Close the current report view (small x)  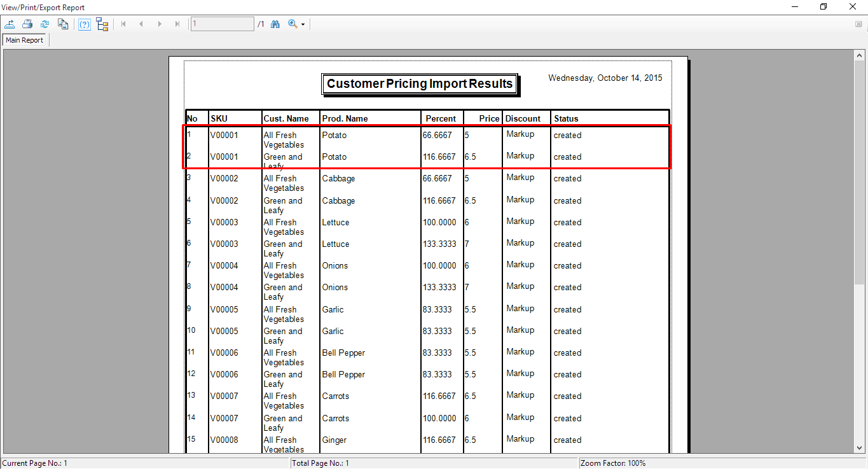[x=858, y=24]
